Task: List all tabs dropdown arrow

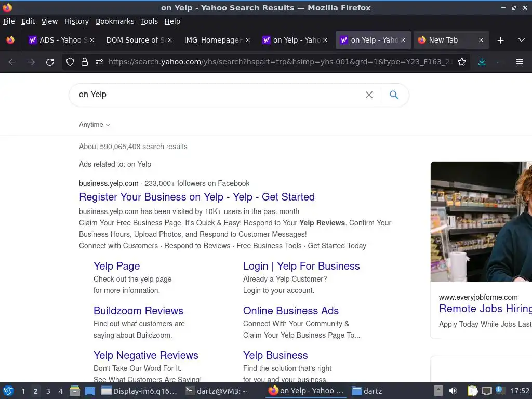Action: pyautogui.click(x=522, y=41)
